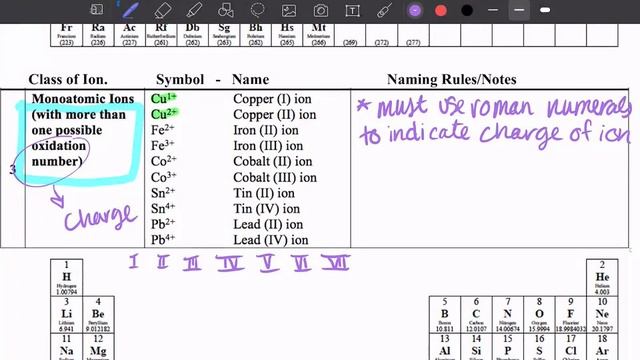Select the Laser pointer tool
This screenshot has height=360, width=640.
click(384, 11)
